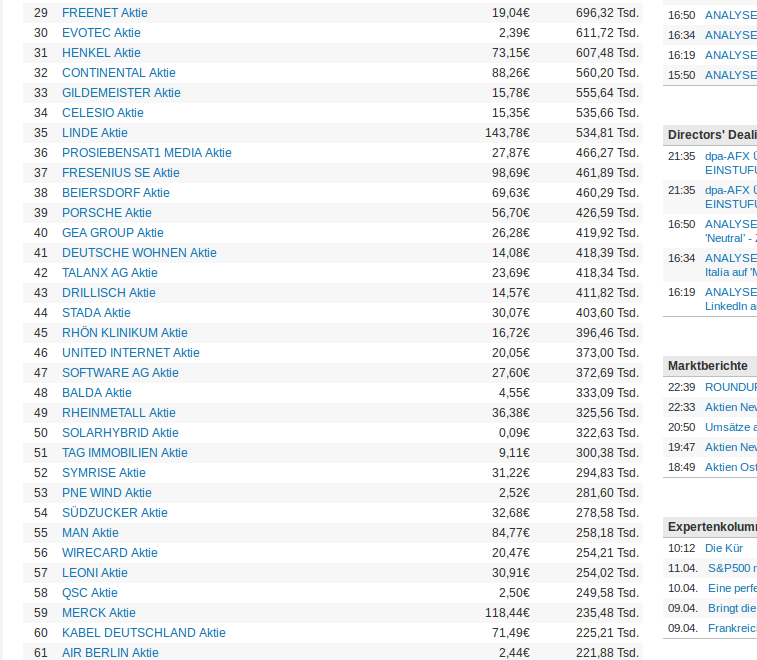Open the CELESIO Aktie link
The image size is (757, 660).
coord(103,113)
